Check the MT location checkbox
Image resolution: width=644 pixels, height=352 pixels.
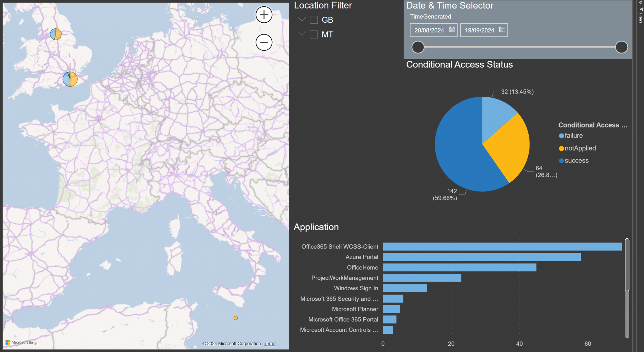point(313,35)
